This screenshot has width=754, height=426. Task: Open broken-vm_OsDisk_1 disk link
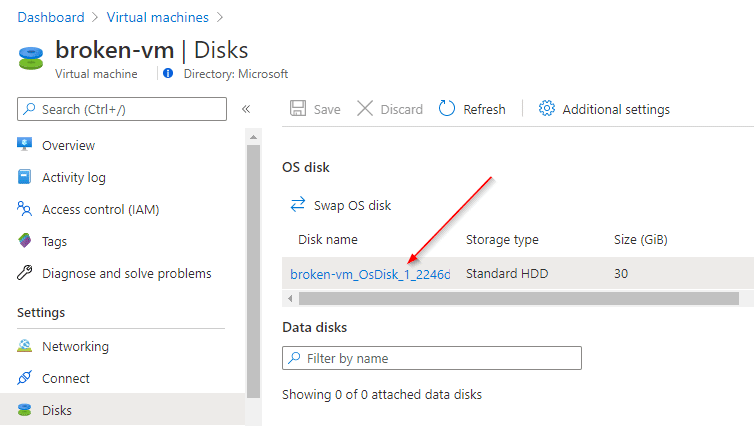pos(370,274)
